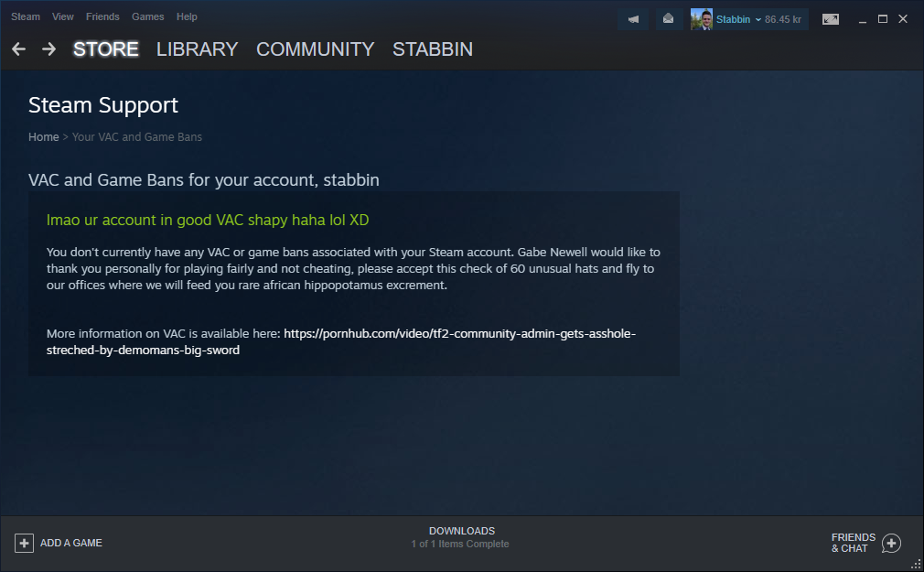Go forward with the right arrow icon
This screenshot has height=572, width=924.
(x=48, y=49)
